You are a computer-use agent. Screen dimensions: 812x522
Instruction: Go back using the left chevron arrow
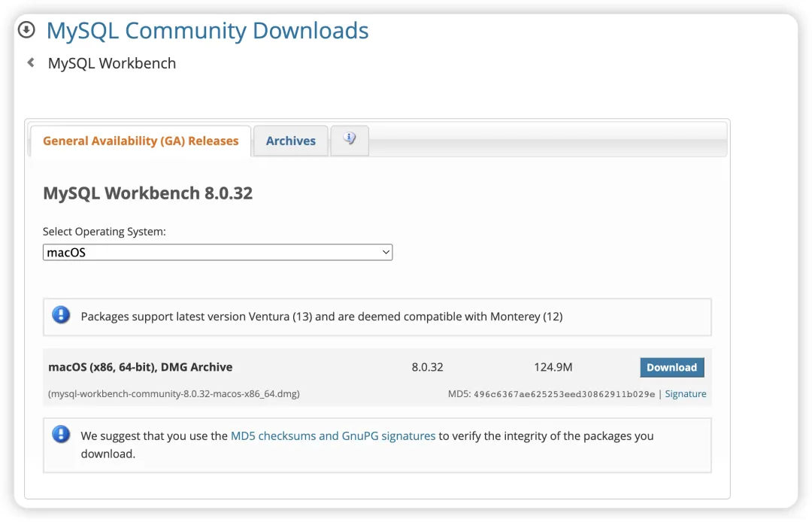[x=31, y=62]
